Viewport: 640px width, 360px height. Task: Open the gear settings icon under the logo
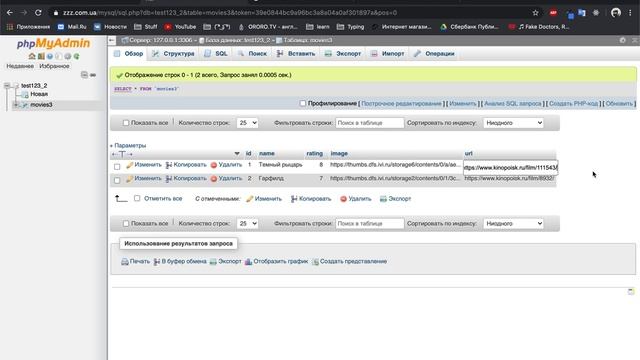click(x=68, y=56)
